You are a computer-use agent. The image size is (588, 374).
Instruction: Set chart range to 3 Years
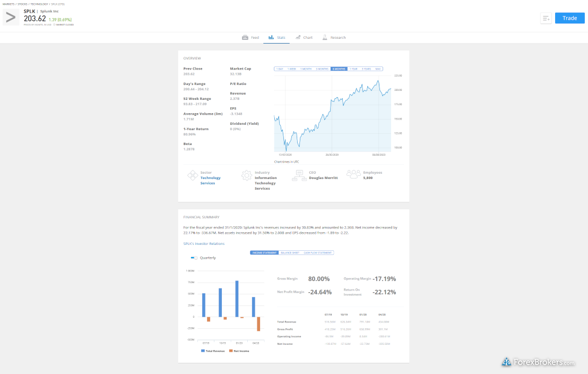(x=366, y=69)
